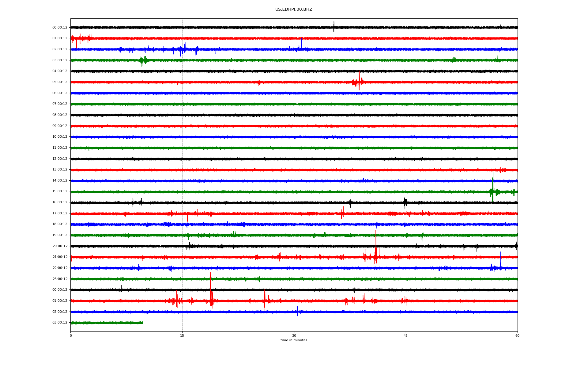The width and height of the screenshot is (588, 368).
Task: Click the 08:00:12 row time label
Action: tap(60, 115)
